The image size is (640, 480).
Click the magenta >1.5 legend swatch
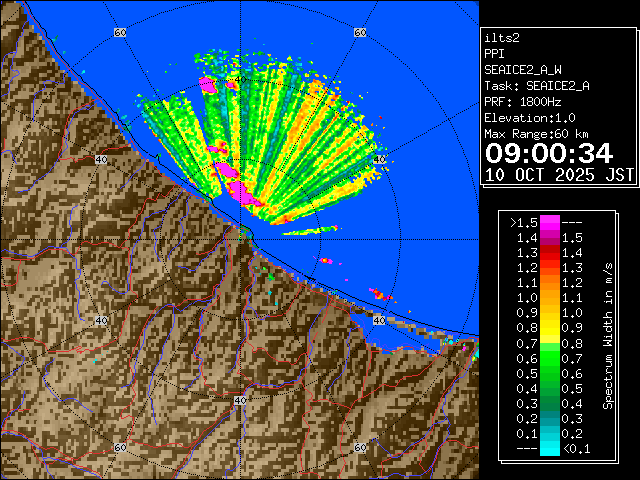click(x=549, y=221)
